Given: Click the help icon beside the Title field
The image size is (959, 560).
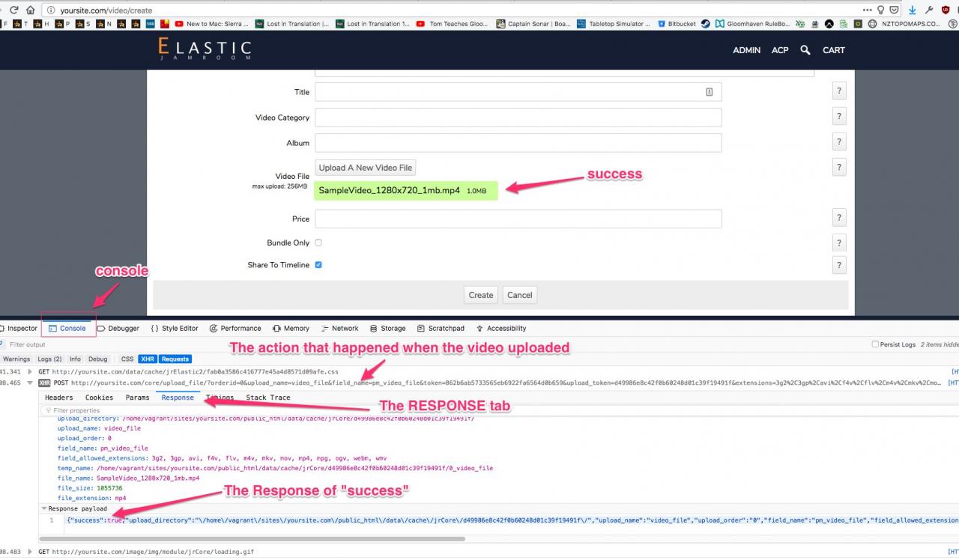Looking at the screenshot, I should tap(839, 91).
